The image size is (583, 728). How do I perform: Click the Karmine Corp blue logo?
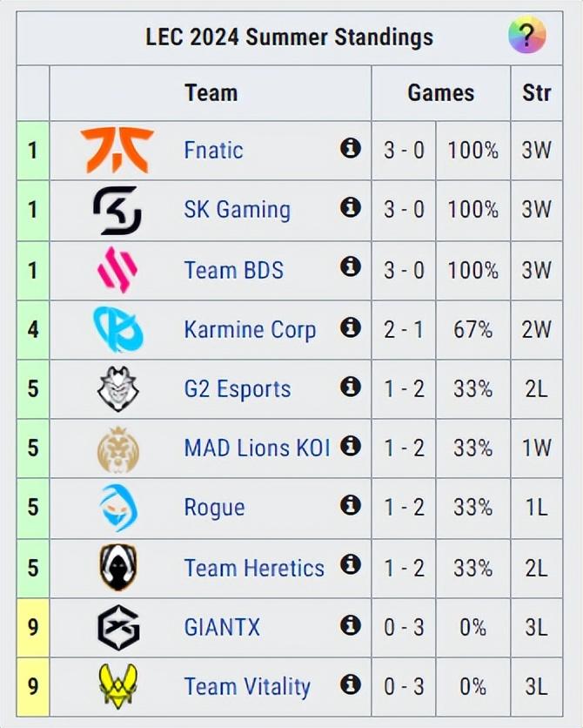[117, 329]
